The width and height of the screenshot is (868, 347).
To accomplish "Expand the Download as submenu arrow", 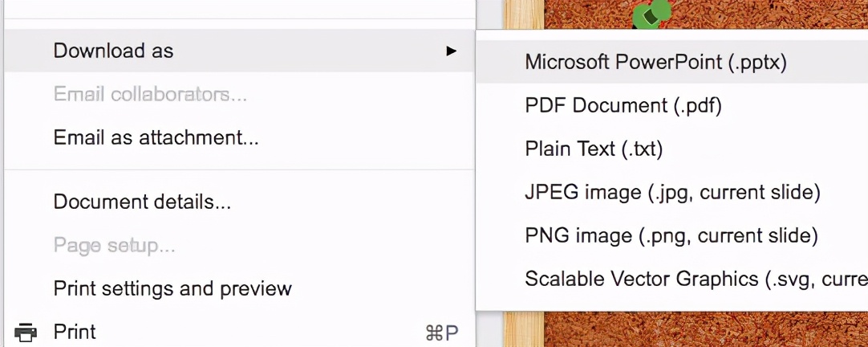I will 451,51.
